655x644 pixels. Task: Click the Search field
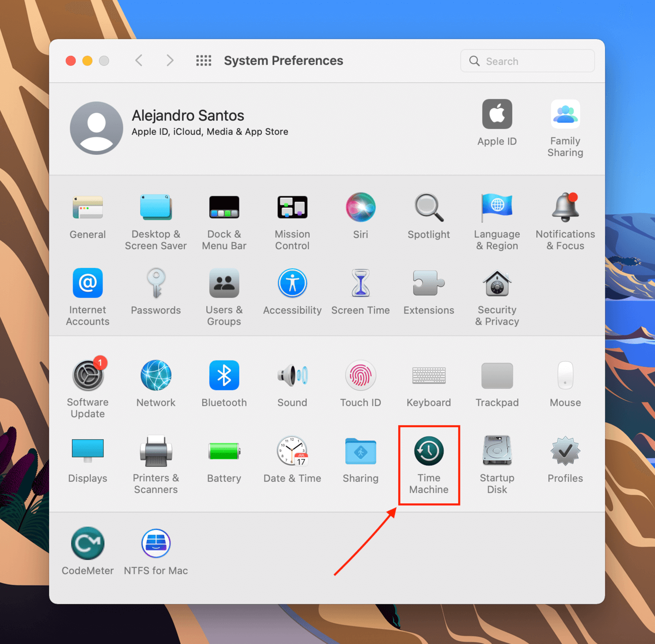coord(527,61)
